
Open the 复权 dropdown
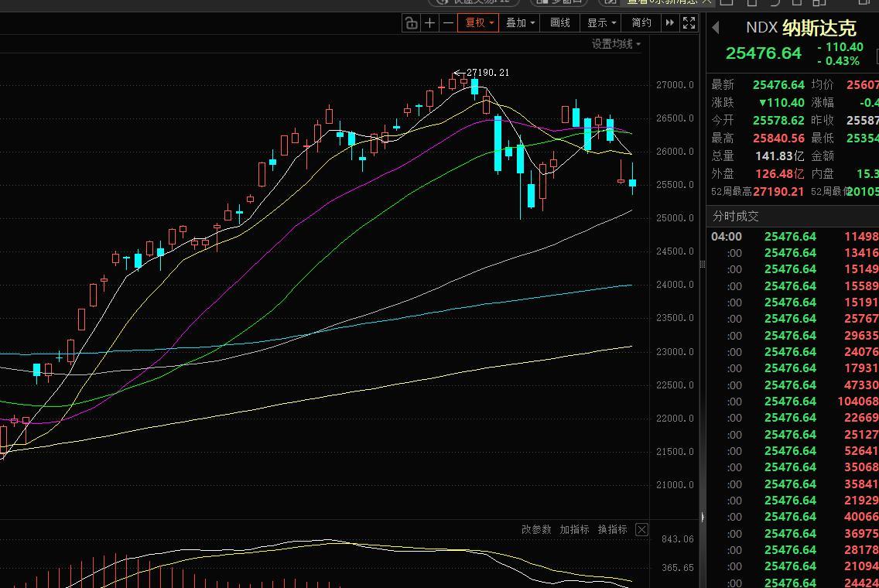[478, 23]
